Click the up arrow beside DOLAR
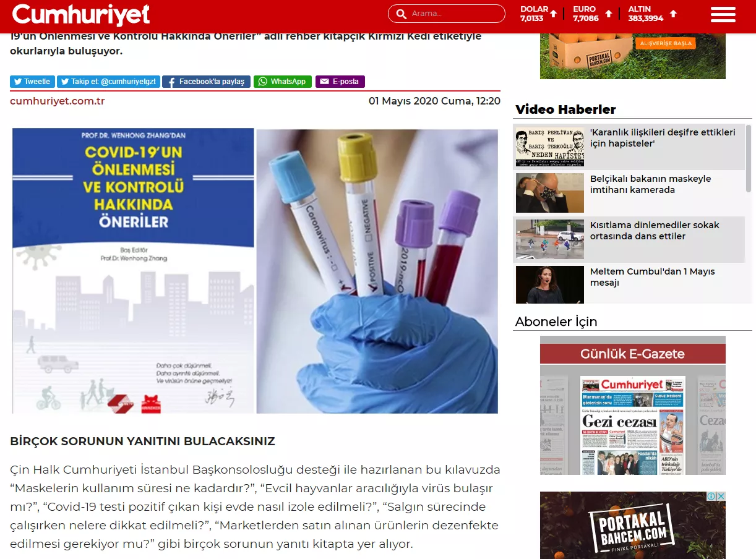Screen dimensions: 756x559 coord(554,14)
